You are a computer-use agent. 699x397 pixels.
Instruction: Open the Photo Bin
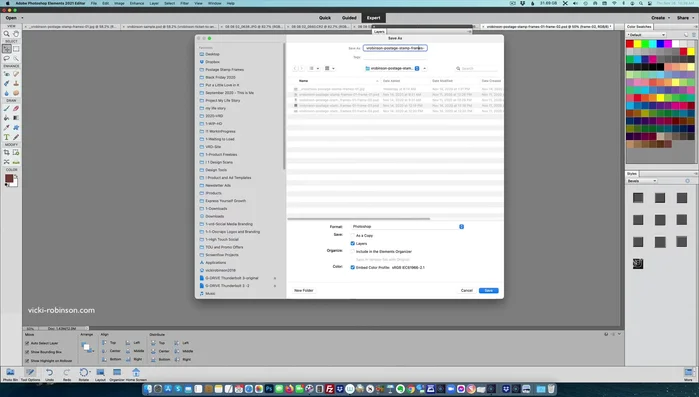point(10,374)
